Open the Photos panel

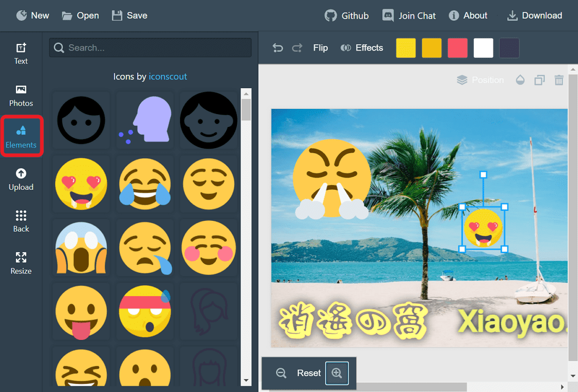(21, 95)
